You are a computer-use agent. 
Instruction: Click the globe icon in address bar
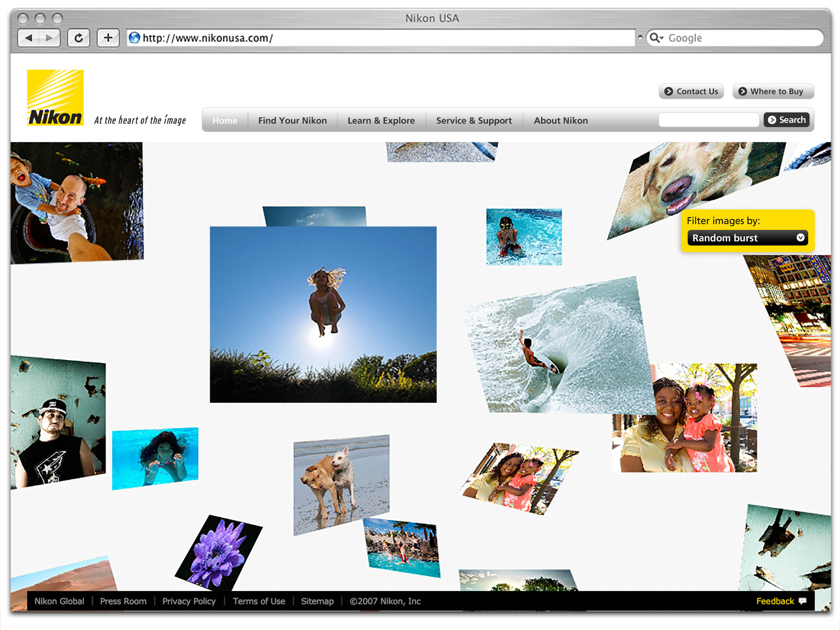pos(135,38)
